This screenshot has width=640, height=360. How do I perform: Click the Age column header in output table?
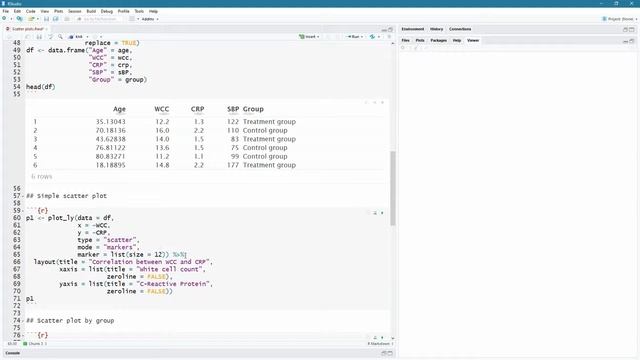tap(119, 109)
